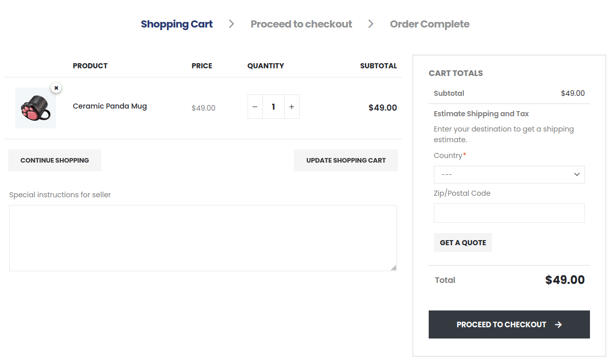The image size is (616, 364).
Task: Click the textarea resize handle
Action: pyautogui.click(x=393, y=268)
